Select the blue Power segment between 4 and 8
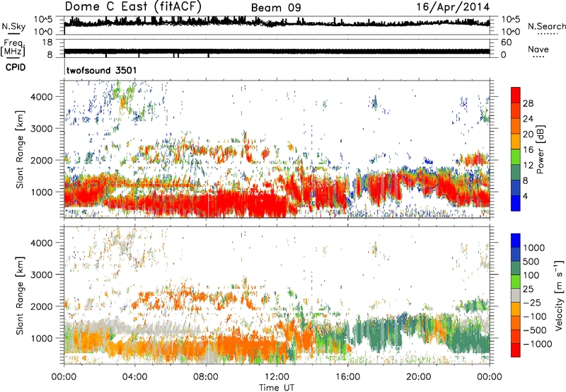The image size is (566, 392). click(x=516, y=188)
